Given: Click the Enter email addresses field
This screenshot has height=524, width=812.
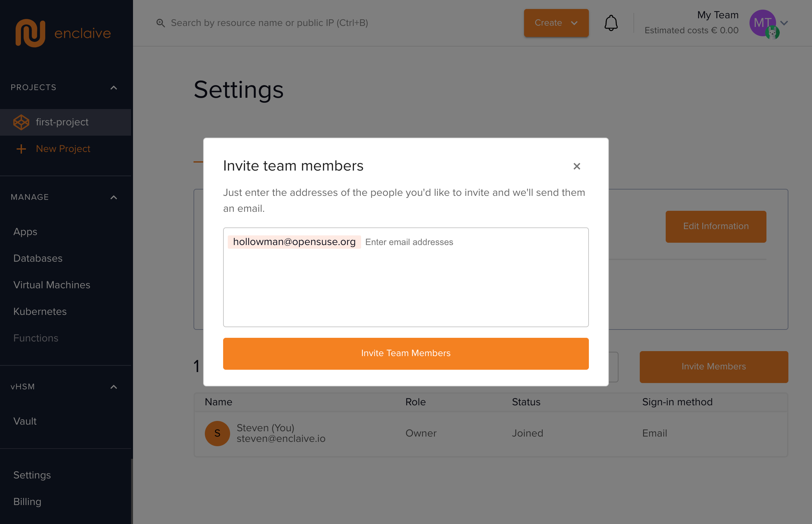Looking at the screenshot, I should tap(473, 242).
